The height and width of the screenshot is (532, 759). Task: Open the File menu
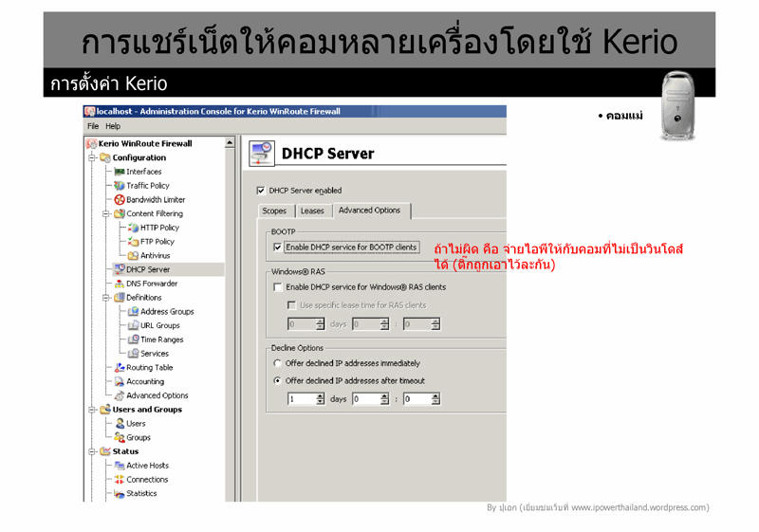tap(93, 126)
